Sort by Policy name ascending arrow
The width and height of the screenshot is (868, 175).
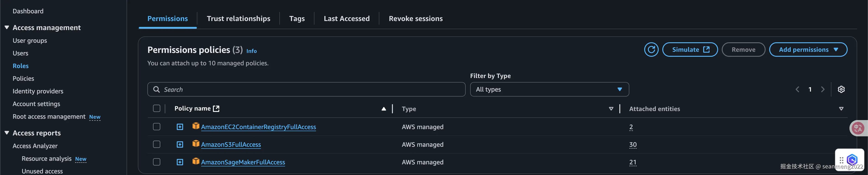tap(383, 109)
